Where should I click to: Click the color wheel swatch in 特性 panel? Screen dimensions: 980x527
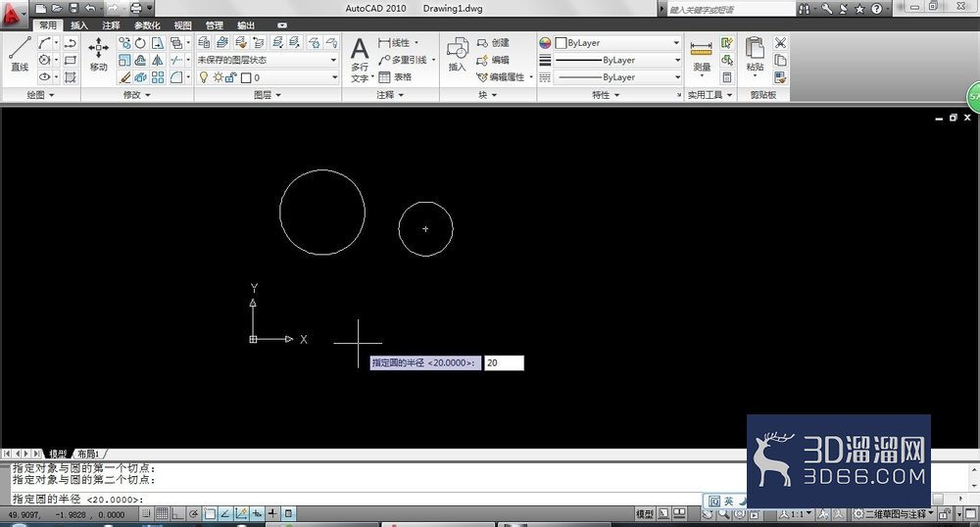pos(545,42)
